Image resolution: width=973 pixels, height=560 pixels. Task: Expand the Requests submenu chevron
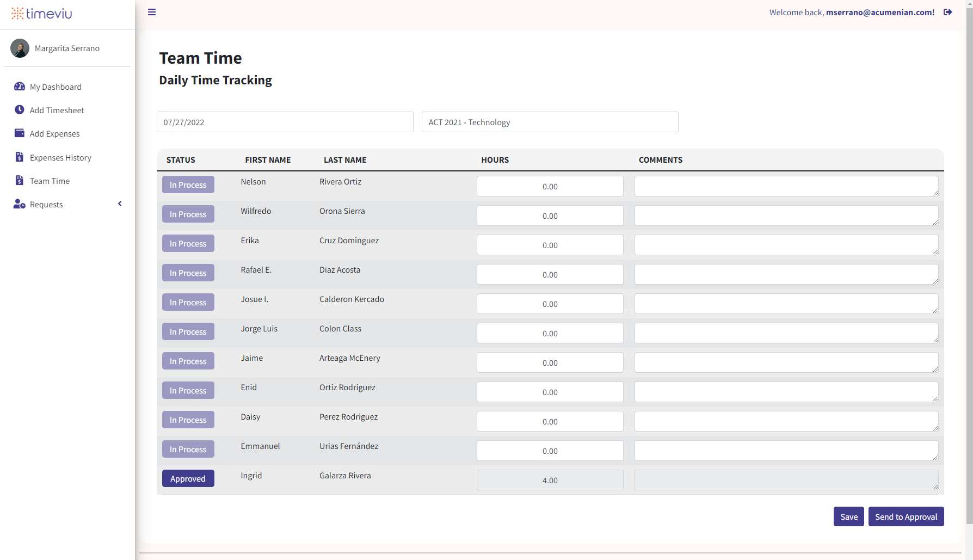120,204
